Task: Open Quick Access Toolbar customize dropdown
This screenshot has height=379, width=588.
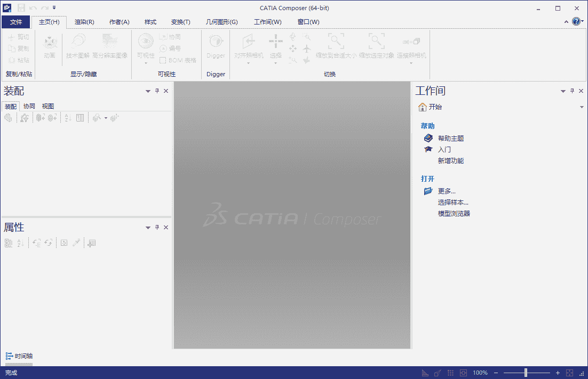Action: (54, 8)
